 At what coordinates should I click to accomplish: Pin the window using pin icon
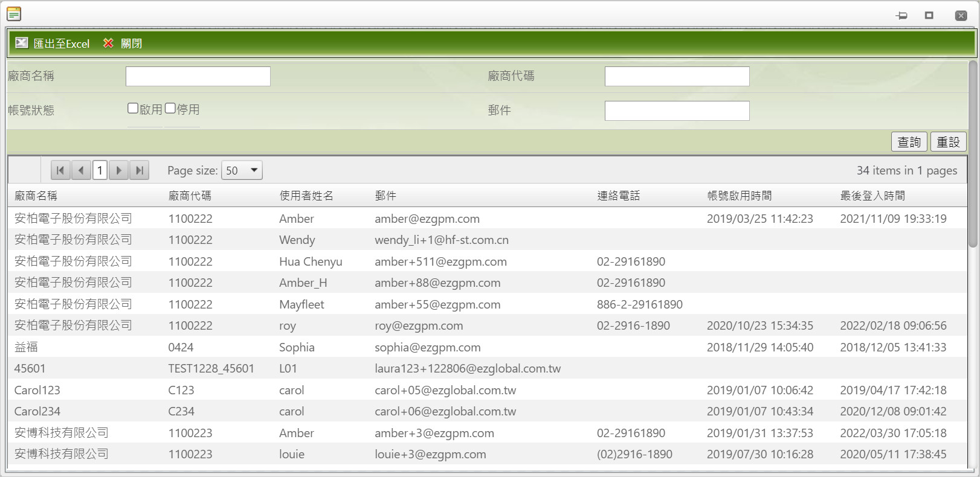click(x=901, y=15)
